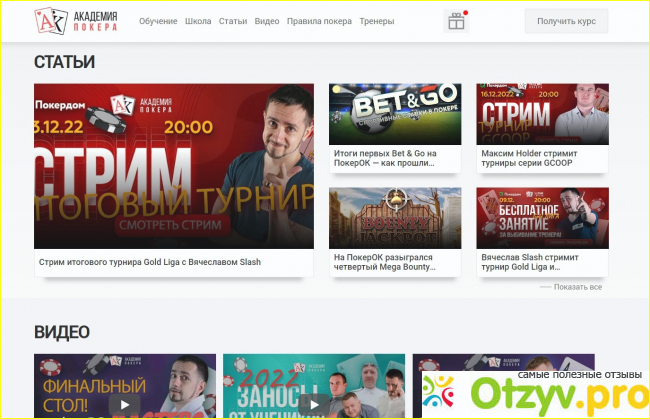Open the Mega Bounty Jackpot article image

(x=395, y=217)
